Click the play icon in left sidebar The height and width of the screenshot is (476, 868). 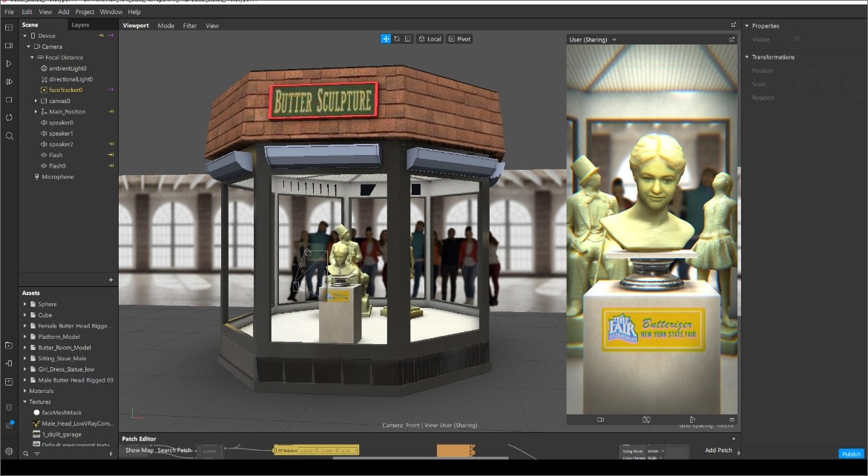point(9,64)
